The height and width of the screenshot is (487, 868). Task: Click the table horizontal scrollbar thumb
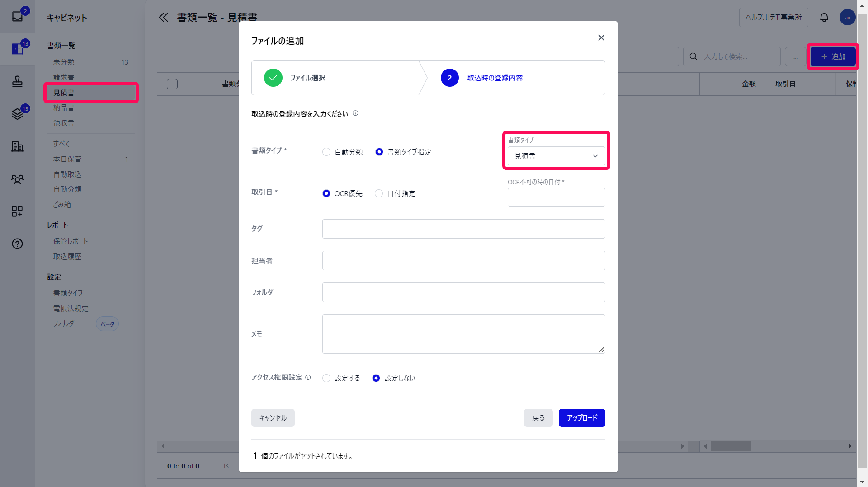click(731, 446)
